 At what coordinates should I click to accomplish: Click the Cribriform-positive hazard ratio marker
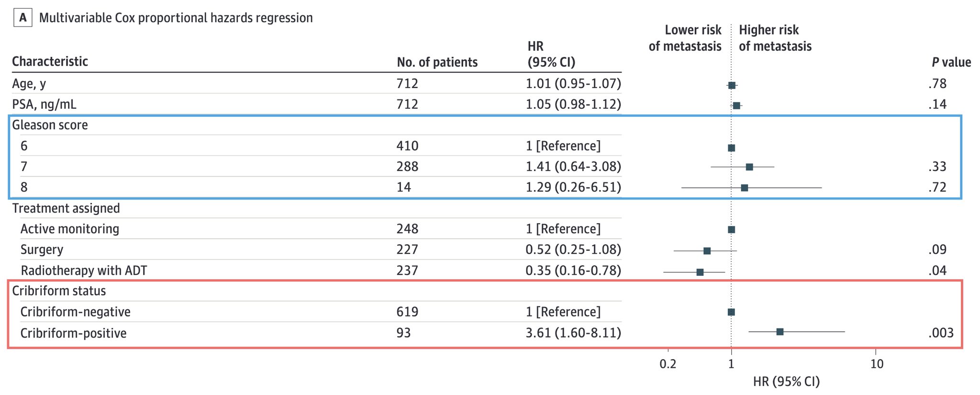780,331
